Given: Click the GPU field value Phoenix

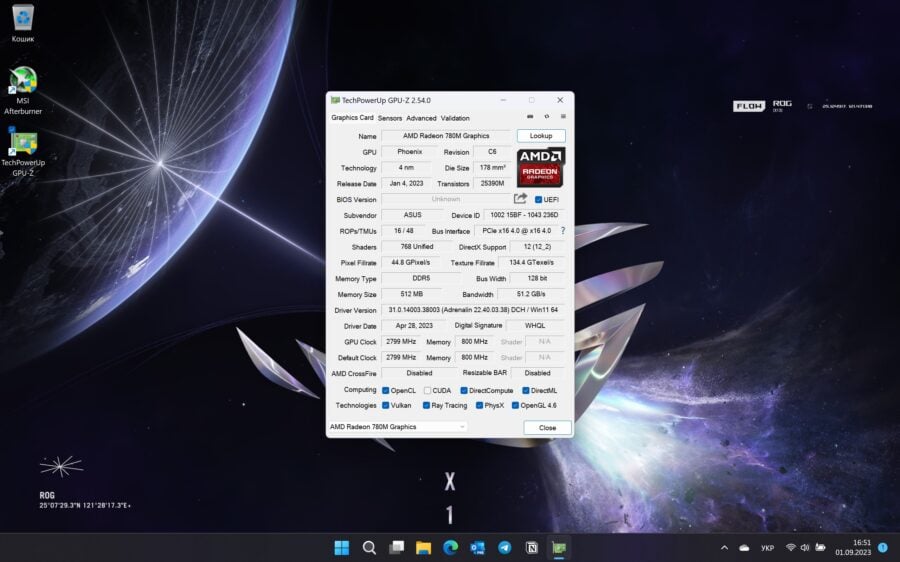Looking at the screenshot, I should click(x=409, y=152).
